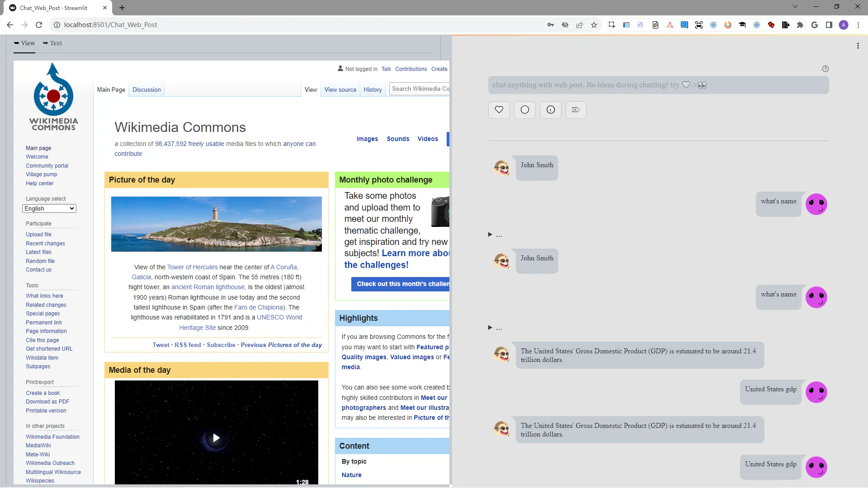This screenshot has height=488, width=868.
Task: Open the Discussion tab on Wikimedia page
Action: 146,89
